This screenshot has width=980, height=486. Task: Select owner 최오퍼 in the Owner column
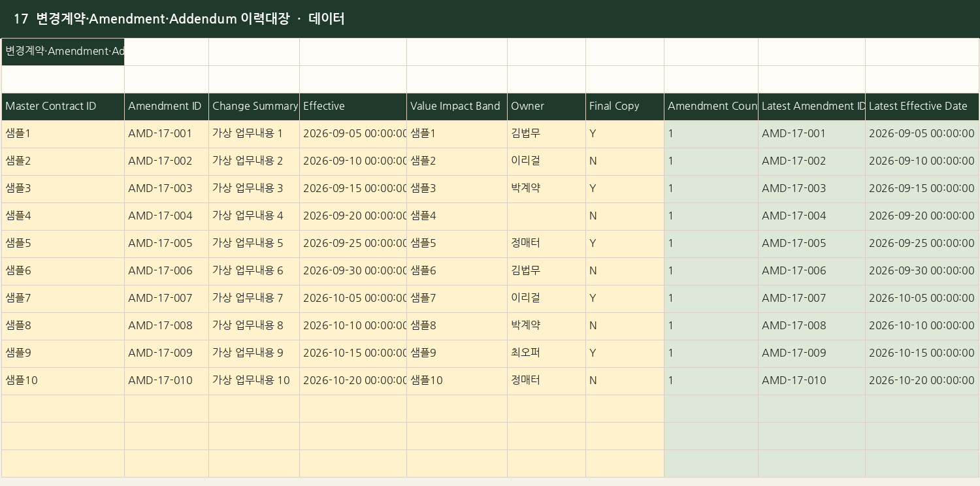[546, 353]
